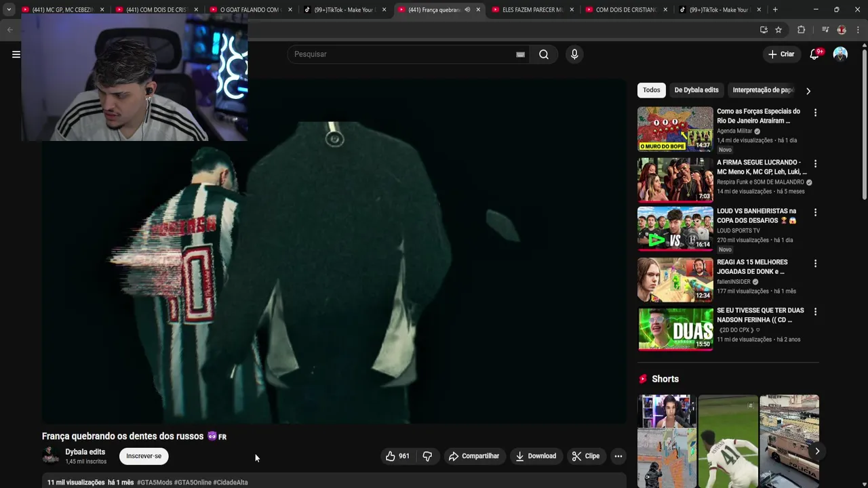Open LOUD VS BANHEIRISTAS thumbnail
Screen dimensions: 868x488
pos(675,228)
